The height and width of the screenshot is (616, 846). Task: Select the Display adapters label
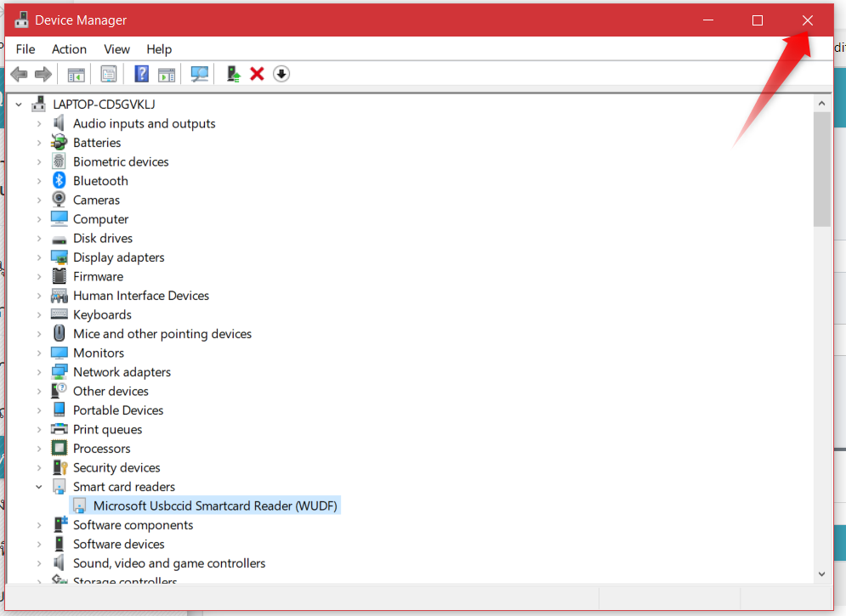coord(119,257)
